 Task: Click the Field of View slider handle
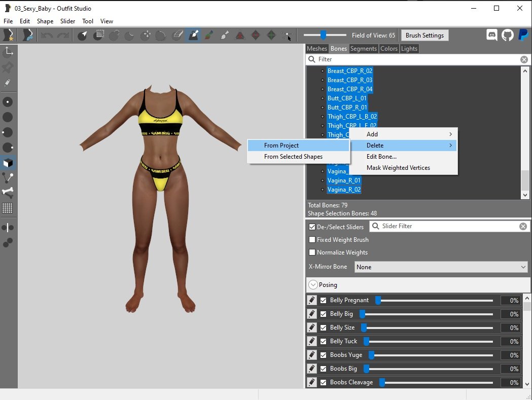pyautogui.click(x=323, y=35)
